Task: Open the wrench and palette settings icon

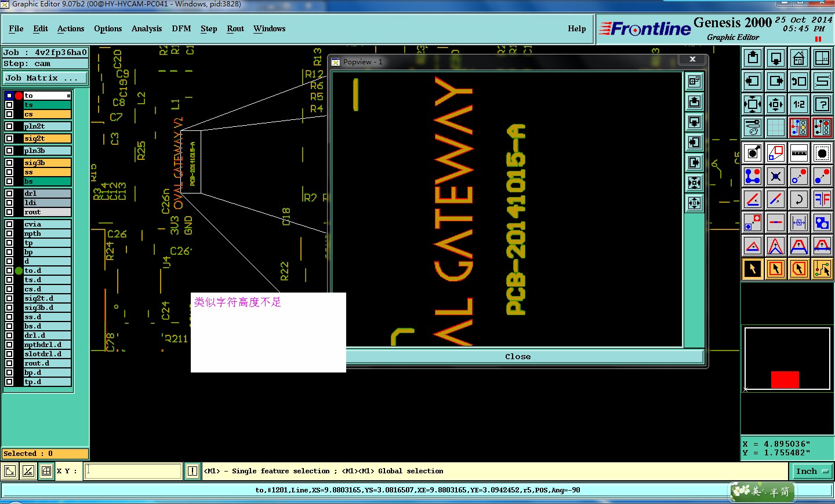Action: point(753,127)
